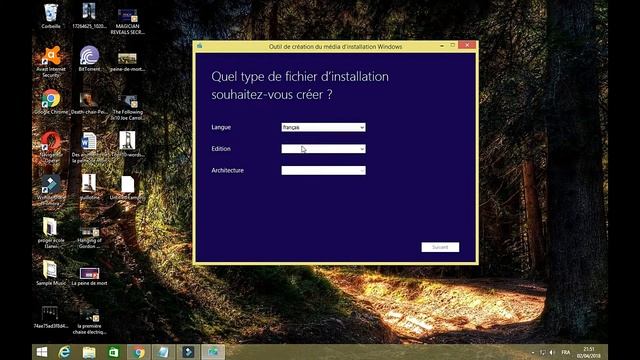Select the 17264625_1020 image file on desktop
This screenshot has height=360, width=640.
(x=89, y=16)
